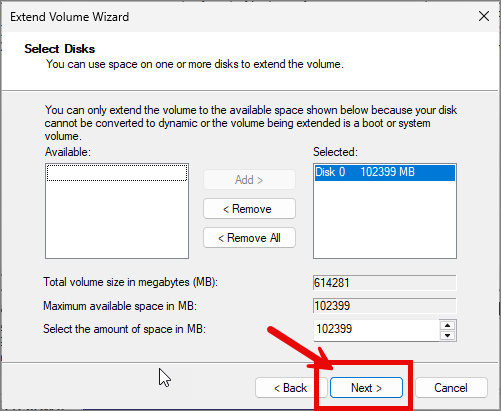The height and width of the screenshot is (411, 501).
Task: Click the grayed-out Add > button
Action: (249, 180)
